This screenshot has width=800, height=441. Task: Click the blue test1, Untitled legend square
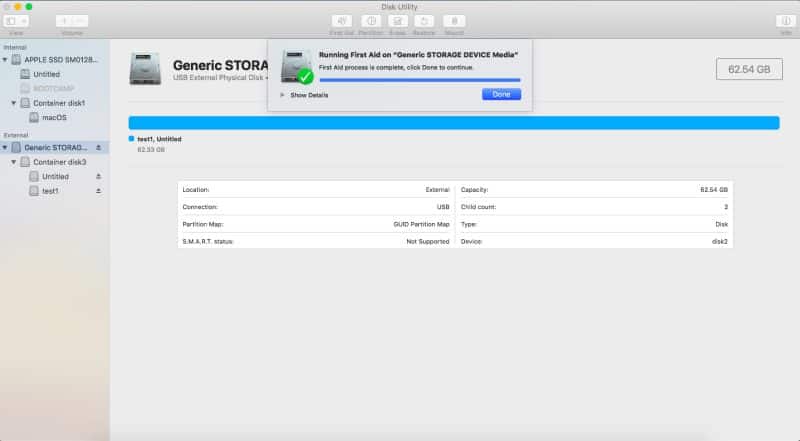pyautogui.click(x=131, y=138)
